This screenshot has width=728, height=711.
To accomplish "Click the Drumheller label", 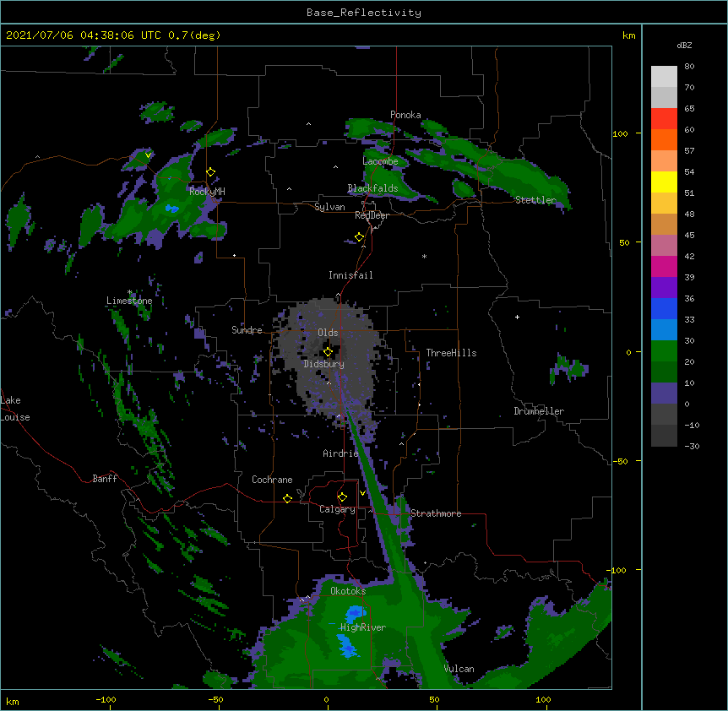I will 539,411.
